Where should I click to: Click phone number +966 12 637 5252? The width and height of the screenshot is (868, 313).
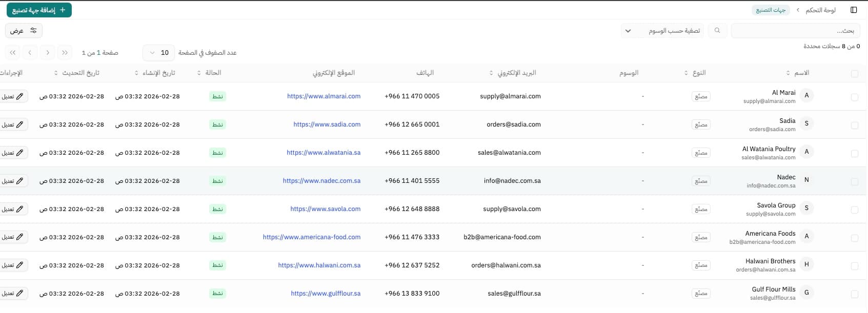point(412,265)
